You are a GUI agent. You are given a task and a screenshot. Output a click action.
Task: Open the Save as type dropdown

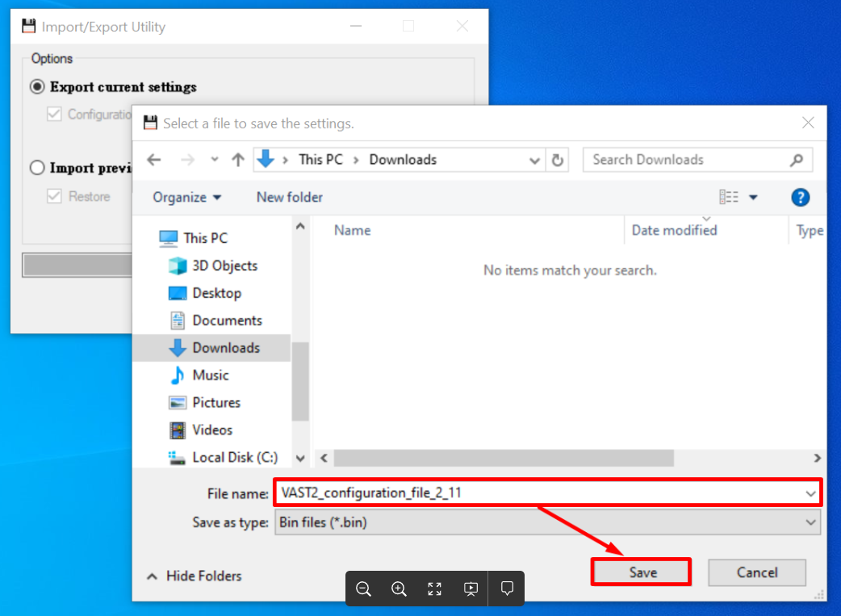(812, 522)
